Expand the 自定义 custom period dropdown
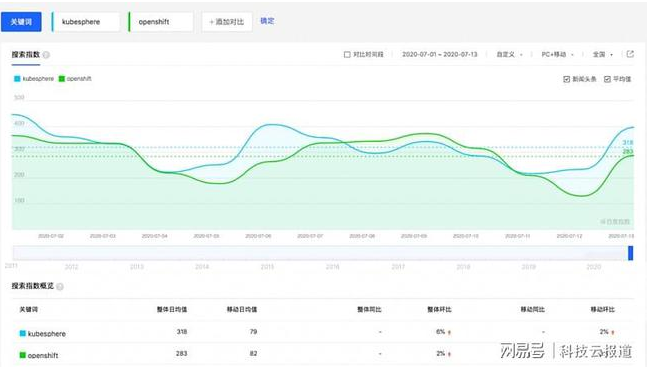This screenshot has height=373, width=655. coord(509,55)
